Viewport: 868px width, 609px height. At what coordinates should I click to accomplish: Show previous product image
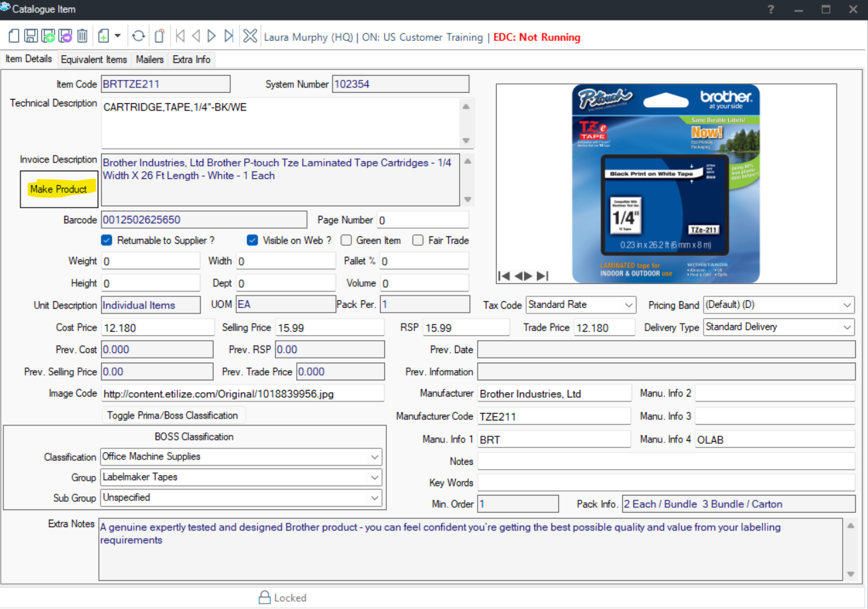pos(518,276)
